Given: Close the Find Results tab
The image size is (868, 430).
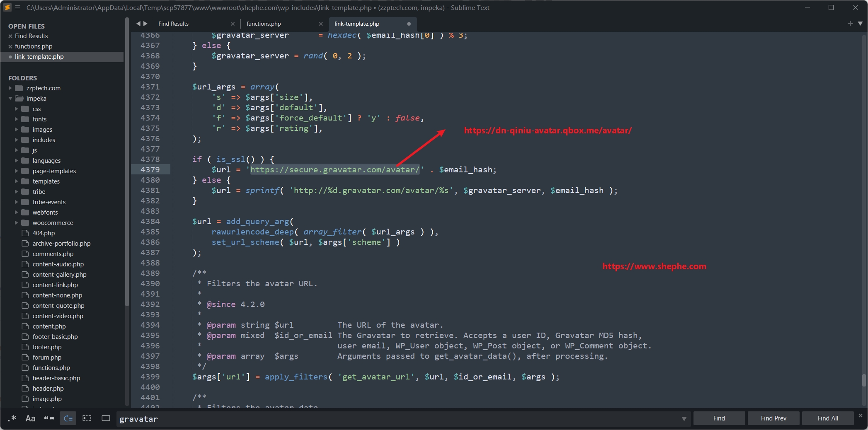Looking at the screenshot, I should pyautogui.click(x=233, y=24).
